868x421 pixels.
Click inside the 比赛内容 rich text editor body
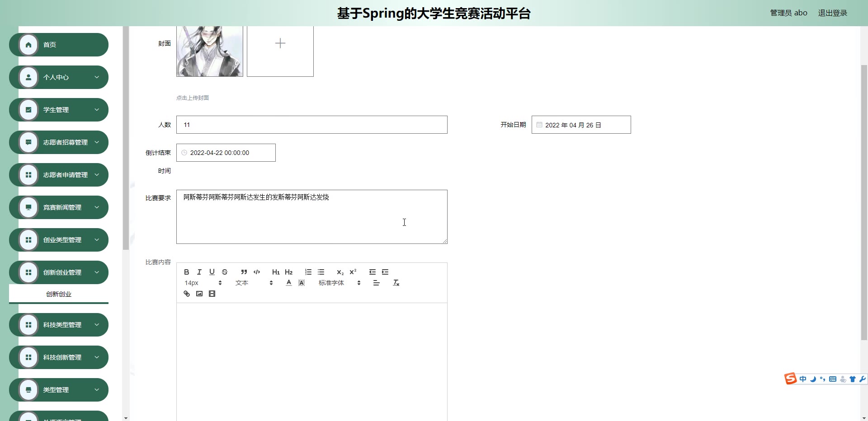[312, 362]
